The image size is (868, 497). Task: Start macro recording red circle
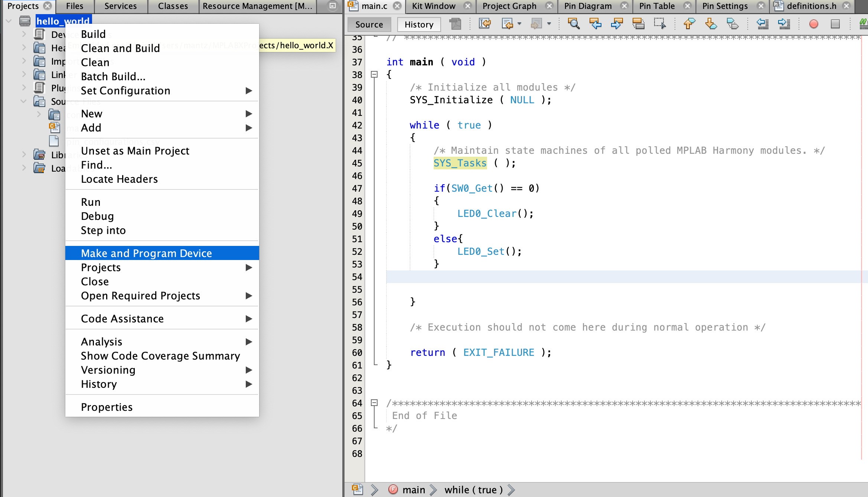[813, 24]
